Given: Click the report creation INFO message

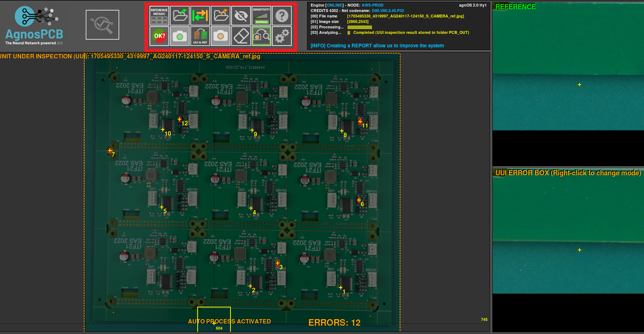Looking at the screenshot, I should point(377,46).
